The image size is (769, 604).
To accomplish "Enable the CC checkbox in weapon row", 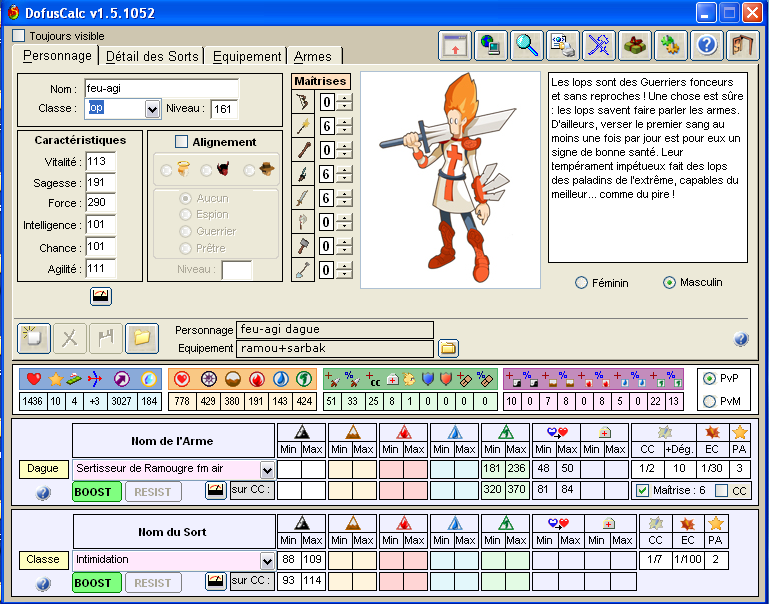I will [x=721, y=490].
